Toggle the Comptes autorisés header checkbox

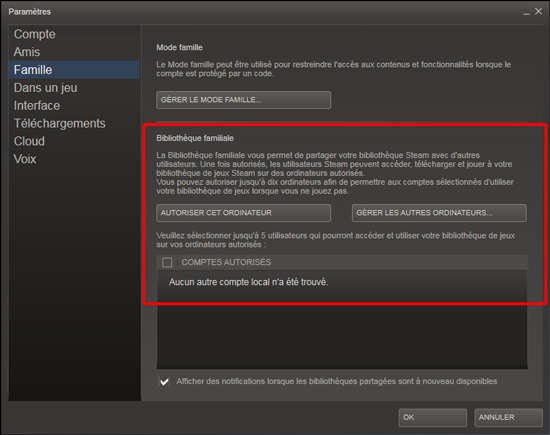click(x=167, y=262)
